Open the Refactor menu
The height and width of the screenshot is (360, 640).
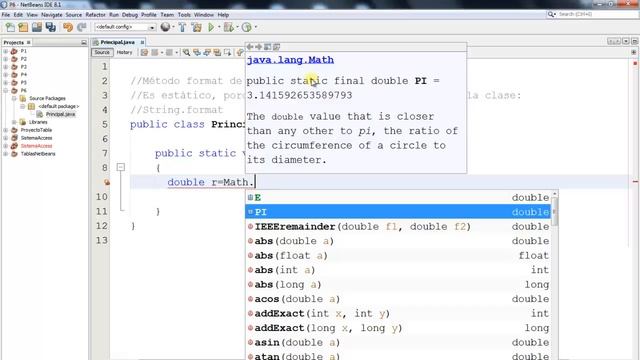[96, 15]
